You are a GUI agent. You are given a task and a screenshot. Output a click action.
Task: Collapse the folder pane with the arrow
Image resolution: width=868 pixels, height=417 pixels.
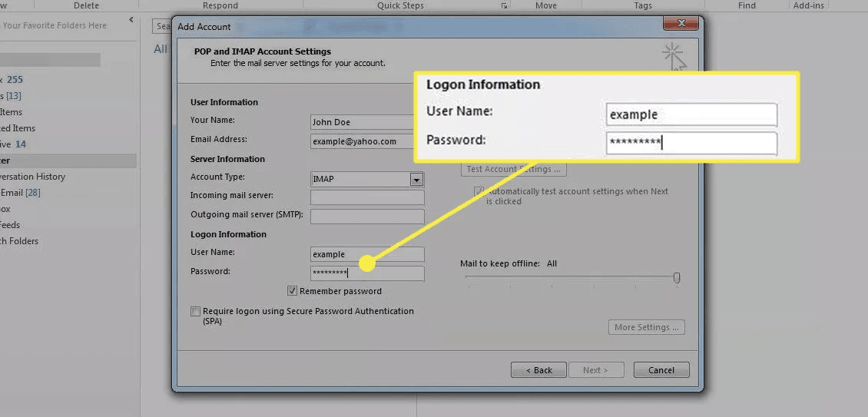pos(131,20)
